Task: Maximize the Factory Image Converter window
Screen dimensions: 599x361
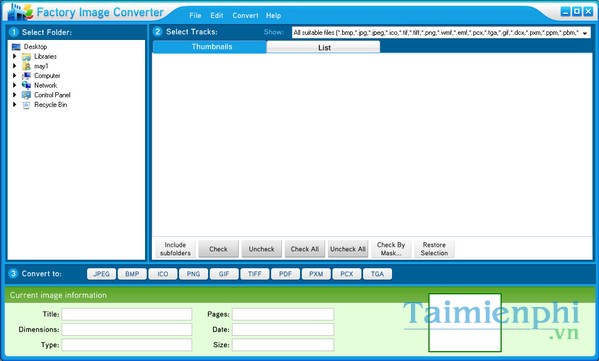Action: tap(577, 12)
